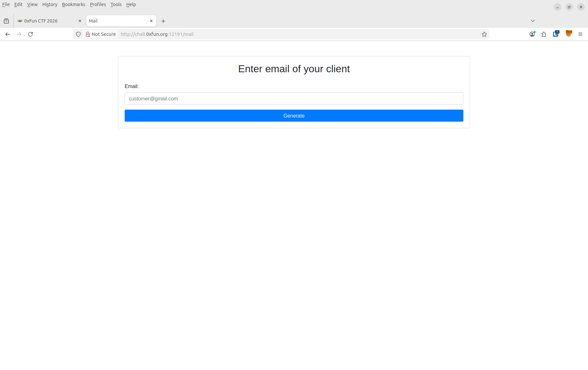Viewport: 588px width, 370px height.
Task: Reload the current page
Action: pos(30,34)
